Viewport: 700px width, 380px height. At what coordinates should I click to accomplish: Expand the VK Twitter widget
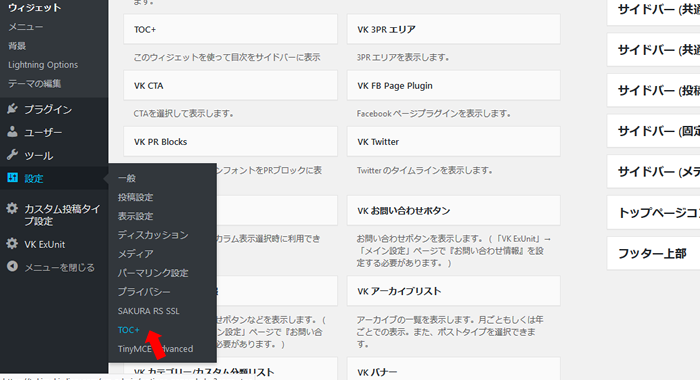click(454, 142)
